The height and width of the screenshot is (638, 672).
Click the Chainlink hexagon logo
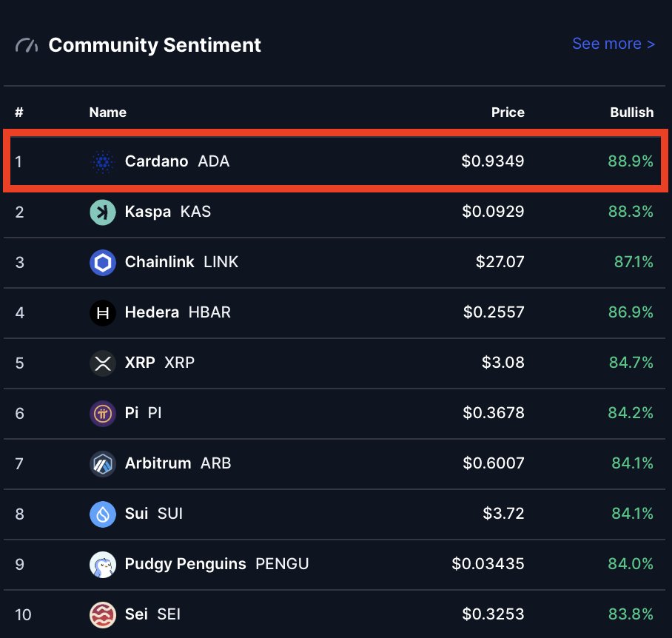tap(103, 263)
